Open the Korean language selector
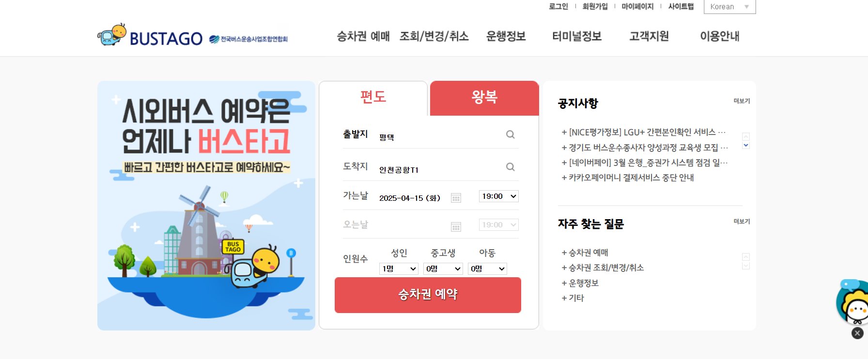 [x=729, y=7]
